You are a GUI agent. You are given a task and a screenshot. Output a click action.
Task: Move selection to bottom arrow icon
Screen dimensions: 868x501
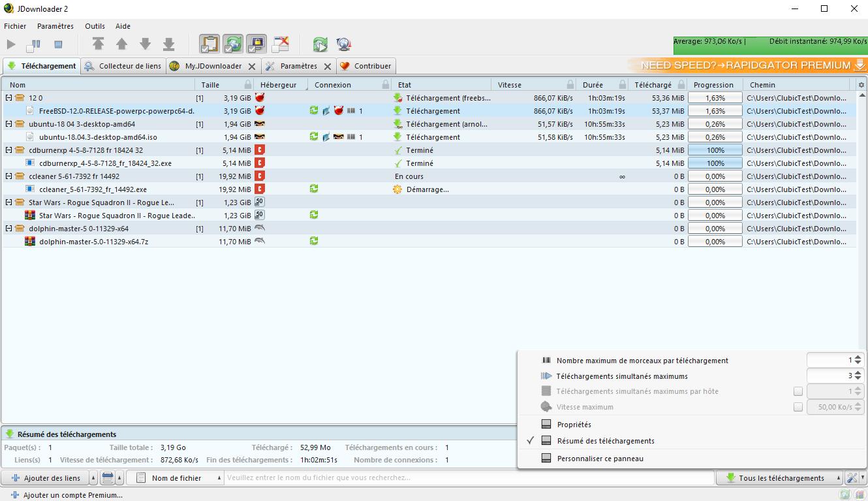click(x=168, y=44)
